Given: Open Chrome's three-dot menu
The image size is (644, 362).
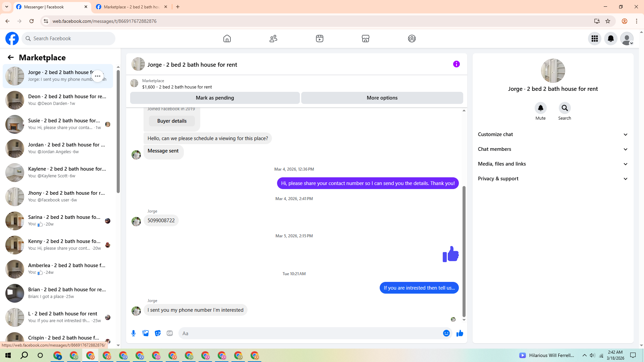Looking at the screenshot, I should click(637, 21).
